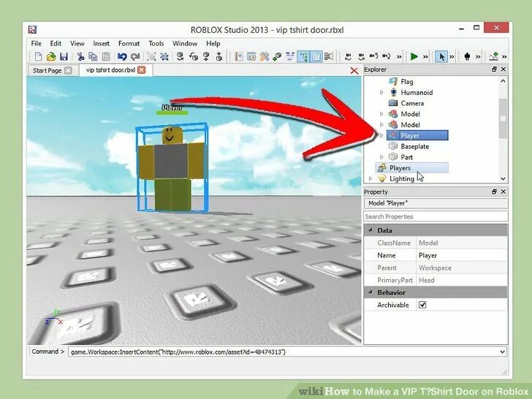
Task: Collapse the Data properties section
Action: tap(370, 230)
